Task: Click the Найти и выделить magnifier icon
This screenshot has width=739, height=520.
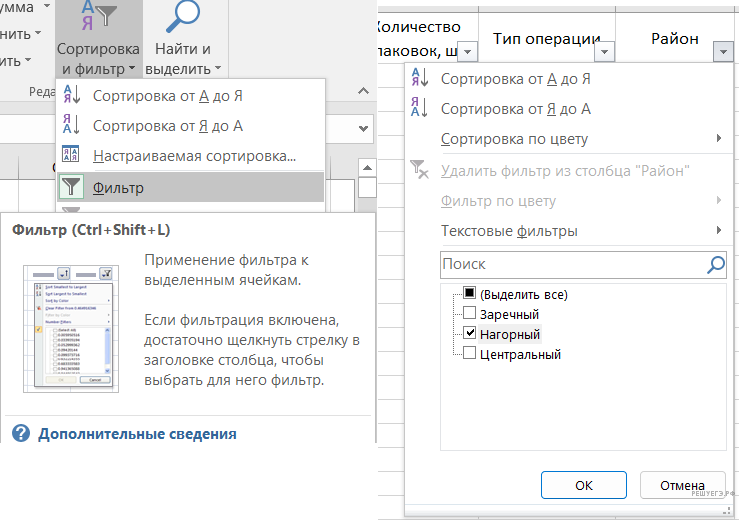Action: tap(183, 19)
